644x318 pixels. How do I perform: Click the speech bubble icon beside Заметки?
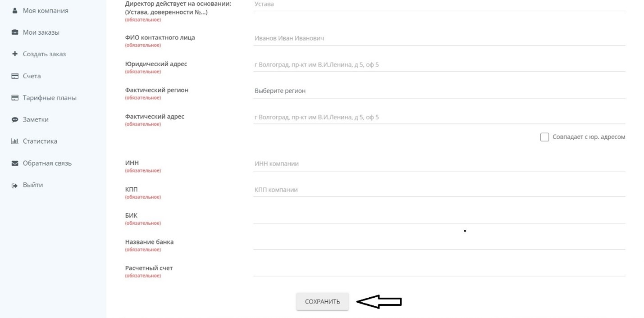point(14,120)
